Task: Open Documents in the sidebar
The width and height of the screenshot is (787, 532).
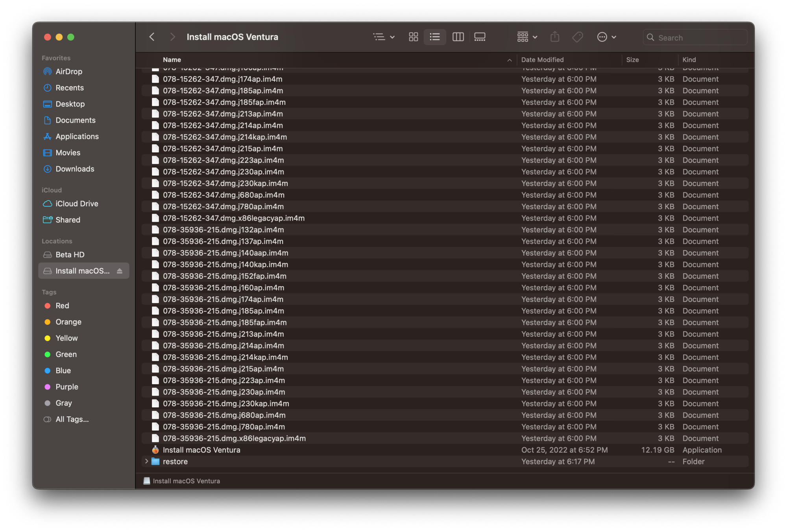Action: click(83, 120)
